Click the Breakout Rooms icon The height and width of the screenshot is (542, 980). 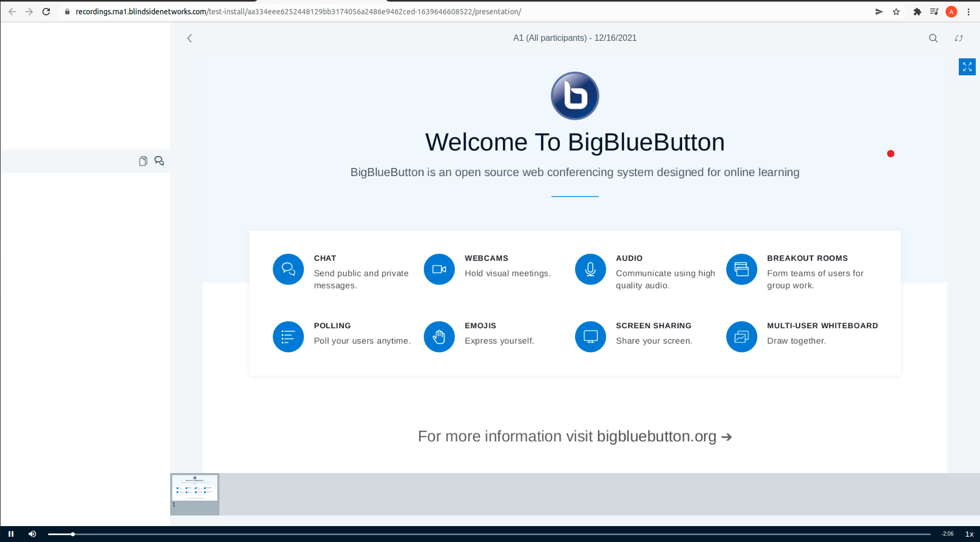tap(741, 269)
